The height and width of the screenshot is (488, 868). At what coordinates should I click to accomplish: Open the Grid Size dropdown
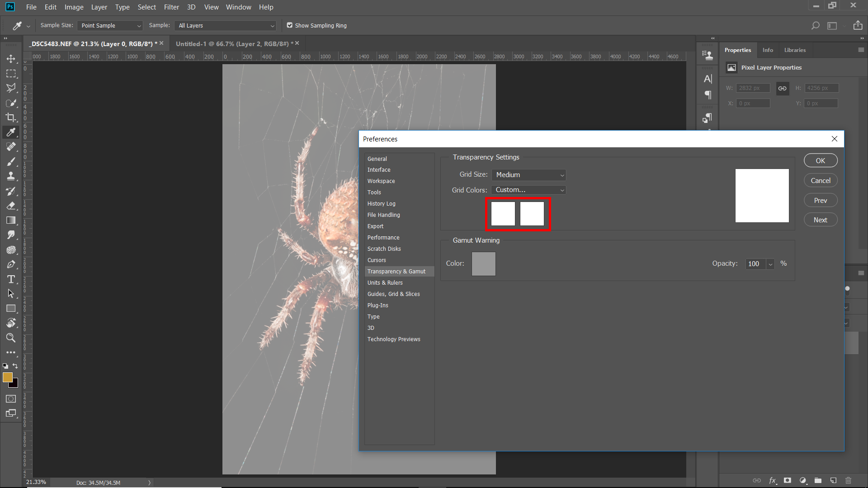tap(528, 175)
